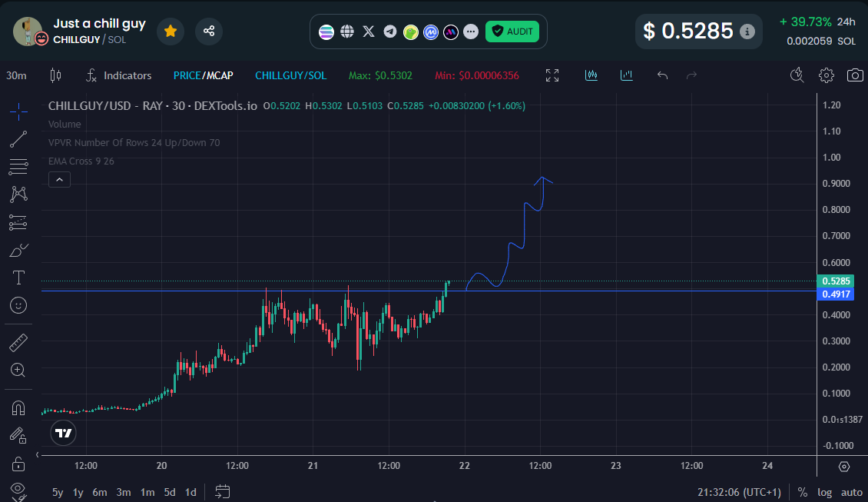Set chart range to 3m
This screenshot has width=868, height=502.
pos(124,492)
